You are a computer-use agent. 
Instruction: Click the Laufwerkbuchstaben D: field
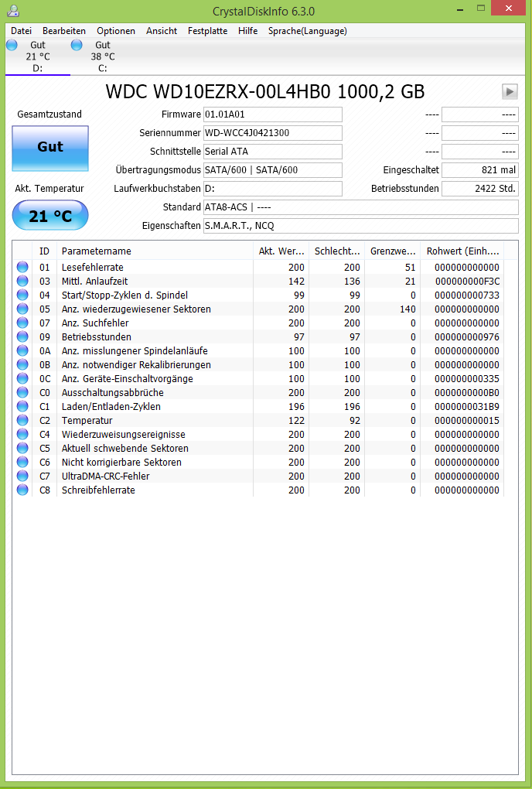[x=272, y=189]
